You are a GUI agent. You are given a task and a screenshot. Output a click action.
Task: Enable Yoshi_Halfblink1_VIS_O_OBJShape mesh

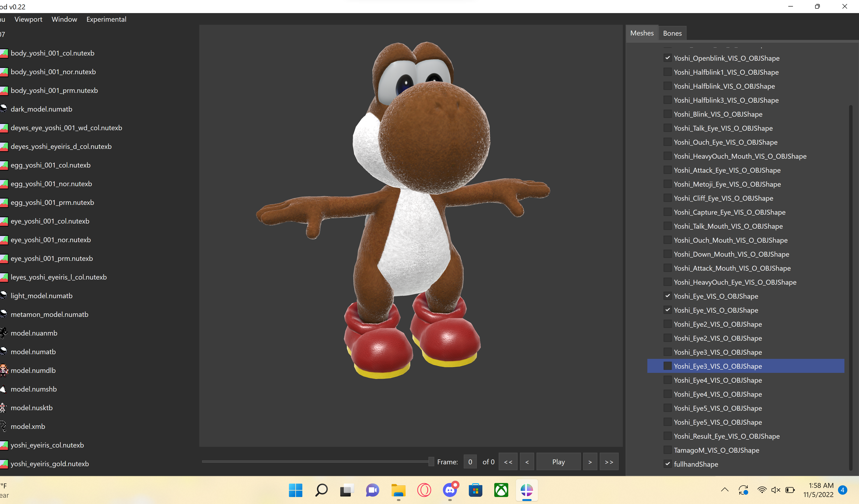point(667,72)
